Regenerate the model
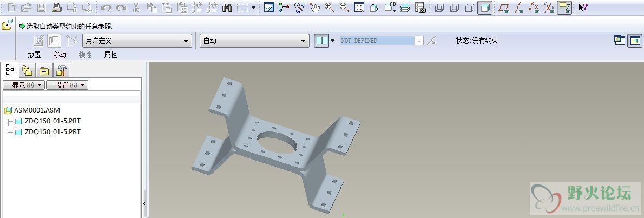 (197, 8)
